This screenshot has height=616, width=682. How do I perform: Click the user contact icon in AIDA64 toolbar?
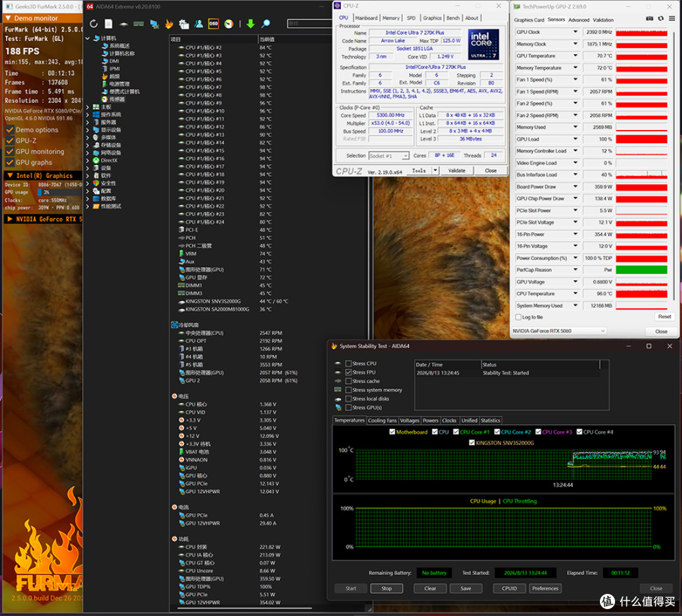coord(199,24)
